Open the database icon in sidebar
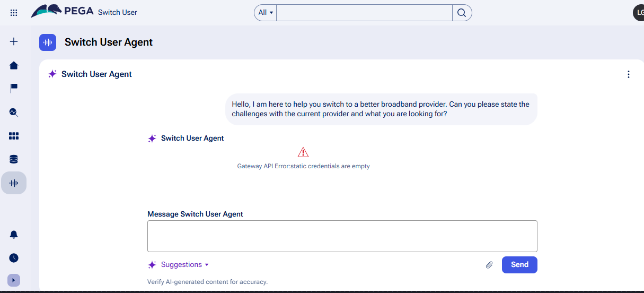The image size is (644, 293). coord(14,159)
